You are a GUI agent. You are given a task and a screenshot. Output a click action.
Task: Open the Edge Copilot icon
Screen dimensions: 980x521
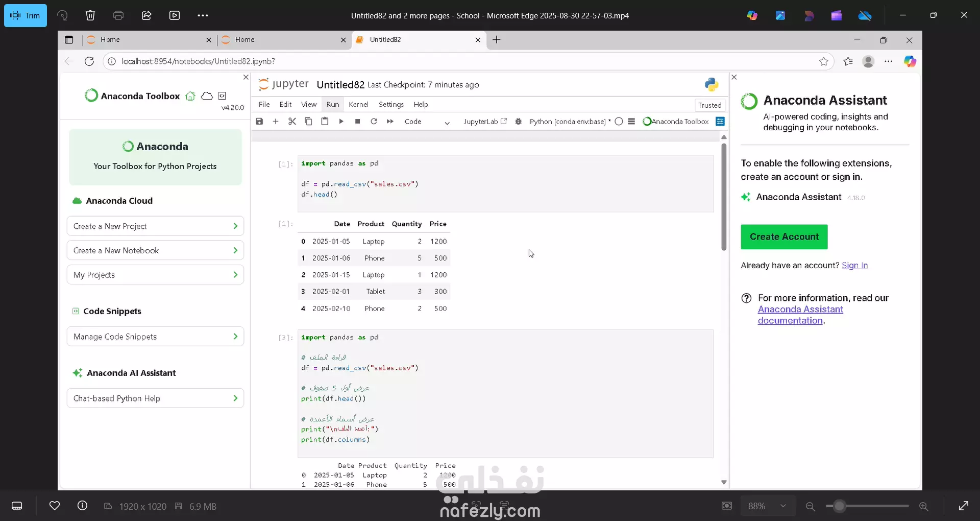tap(910, 61)
